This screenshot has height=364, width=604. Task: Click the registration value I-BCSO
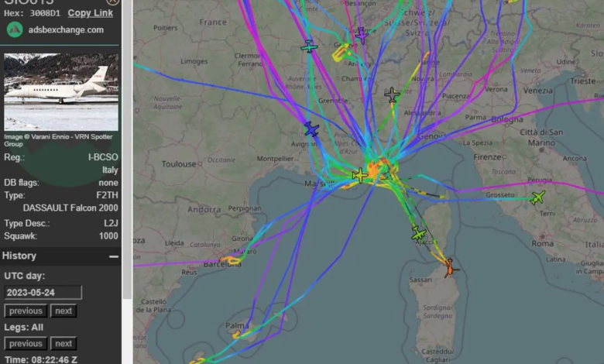[x=103, y=157]
